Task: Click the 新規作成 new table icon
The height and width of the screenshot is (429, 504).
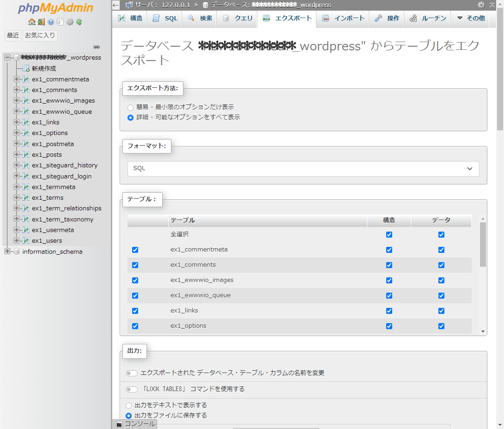Action: pos(26,68)
